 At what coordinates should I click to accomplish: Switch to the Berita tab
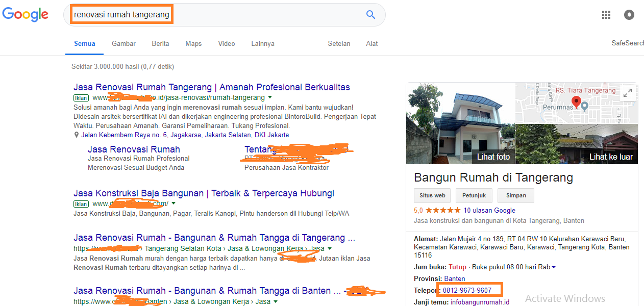click(160, 44)
